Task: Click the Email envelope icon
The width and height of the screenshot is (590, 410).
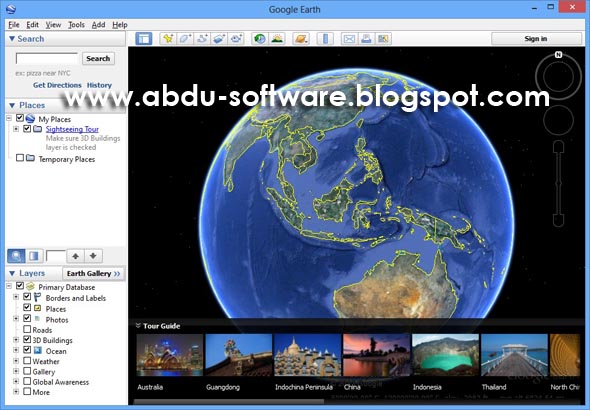Action: (349, 39)
